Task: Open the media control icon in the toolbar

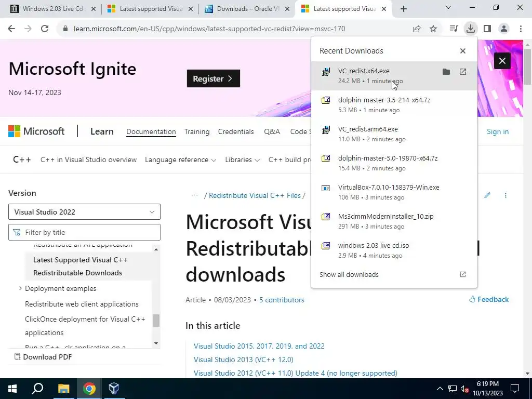Action: point(454,29)
